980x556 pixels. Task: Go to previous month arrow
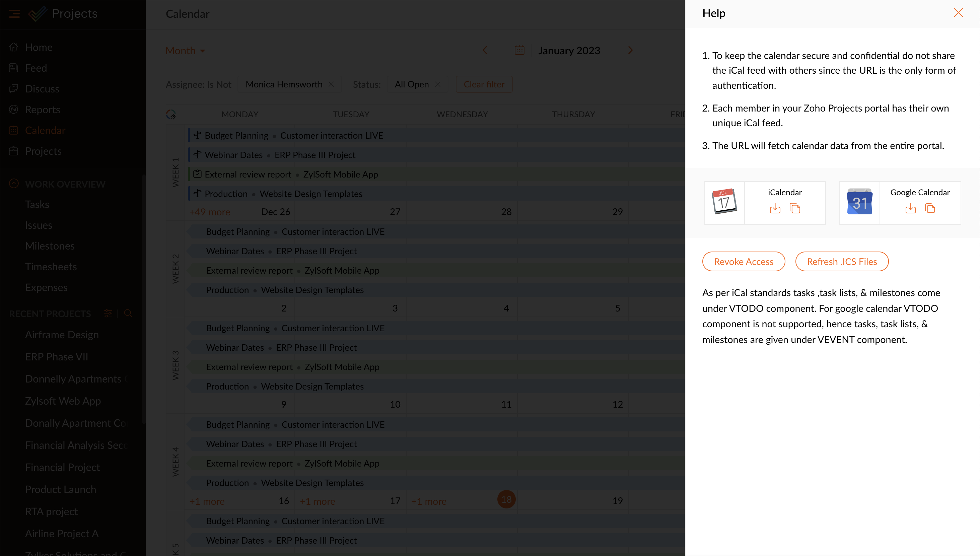coord(485,50)
